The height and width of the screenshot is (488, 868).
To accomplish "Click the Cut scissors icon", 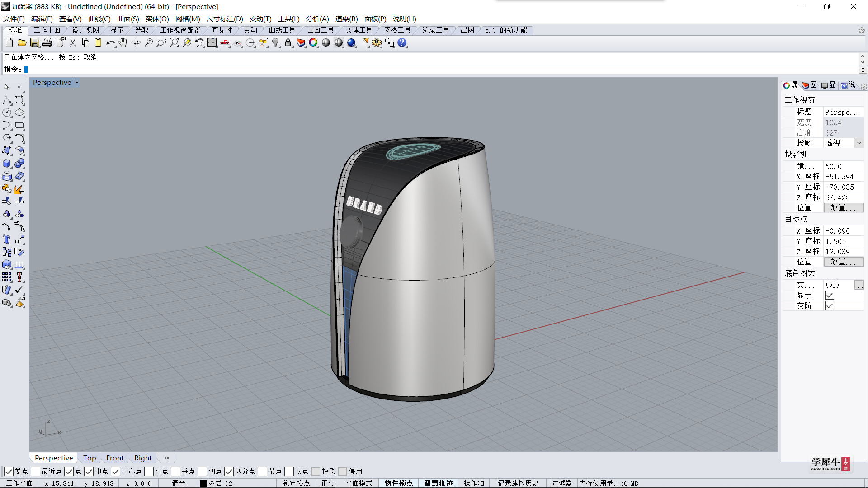I will pyautogui.click(x=72, y=43).
